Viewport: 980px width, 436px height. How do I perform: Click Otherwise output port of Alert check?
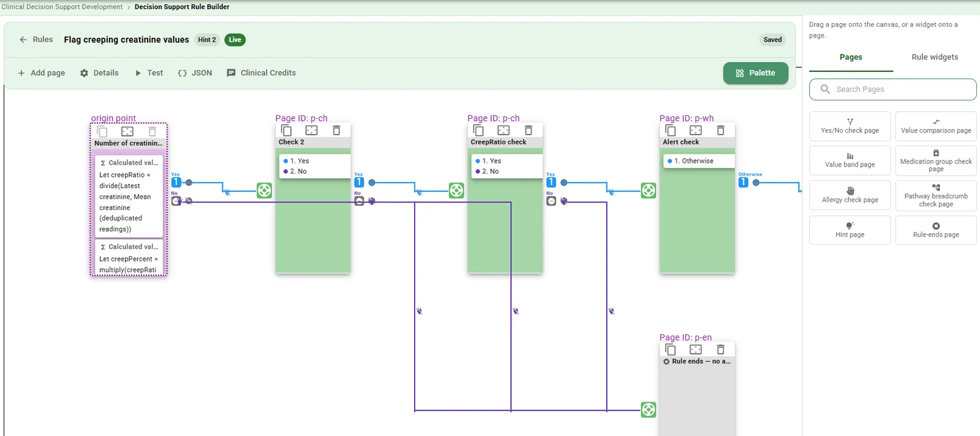coord(744,182)
